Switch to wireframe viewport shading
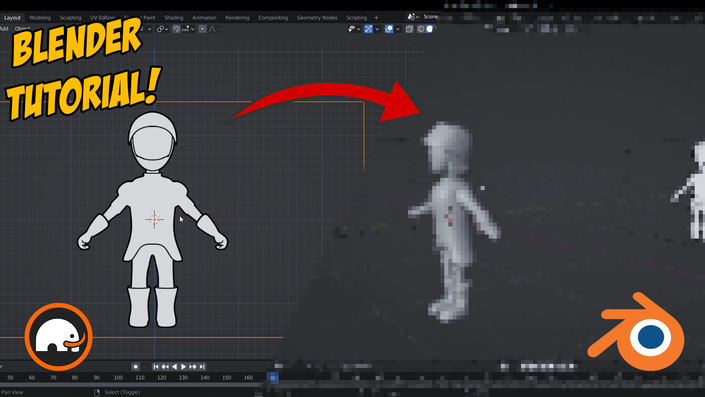The width and height of the screenshot is (705, 397). (x=421, y=29)
